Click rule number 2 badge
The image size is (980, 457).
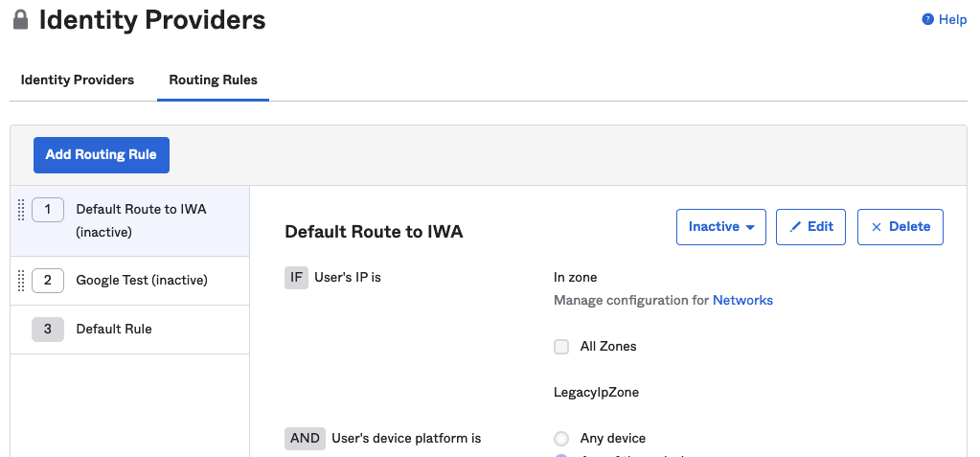(48, 281)
